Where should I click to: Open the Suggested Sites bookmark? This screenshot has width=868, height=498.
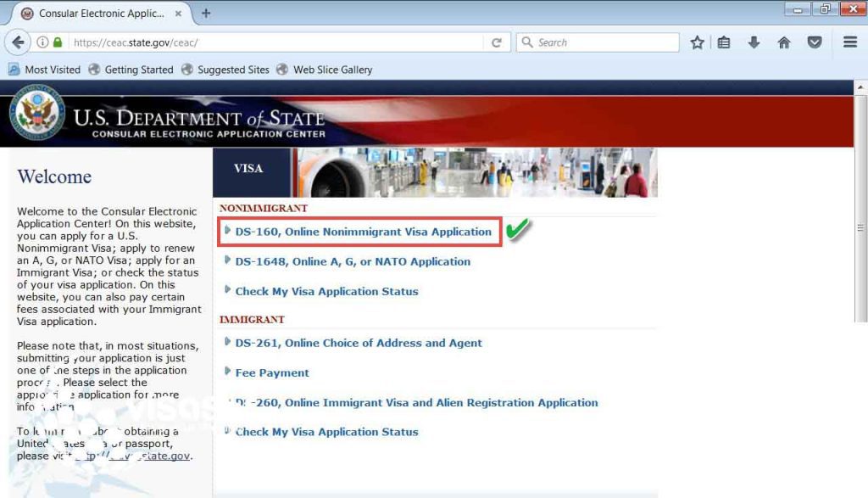click(x=225, y=70)
